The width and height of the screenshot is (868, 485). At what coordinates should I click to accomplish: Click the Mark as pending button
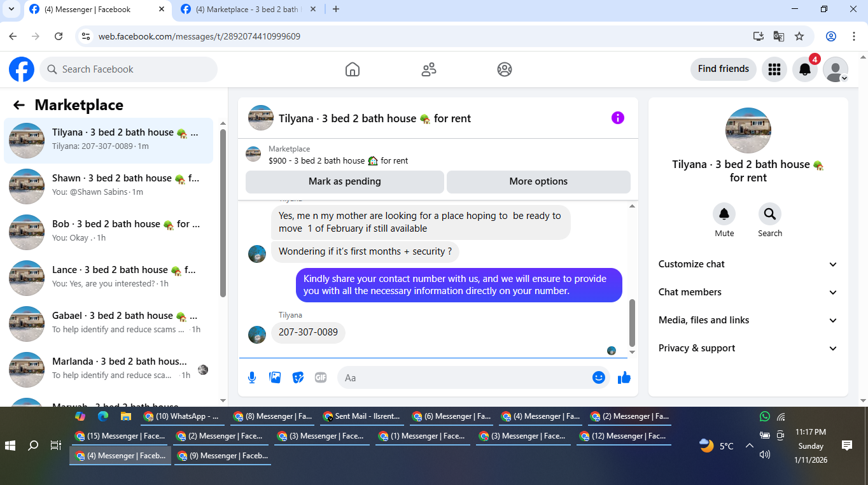point(345,181)
